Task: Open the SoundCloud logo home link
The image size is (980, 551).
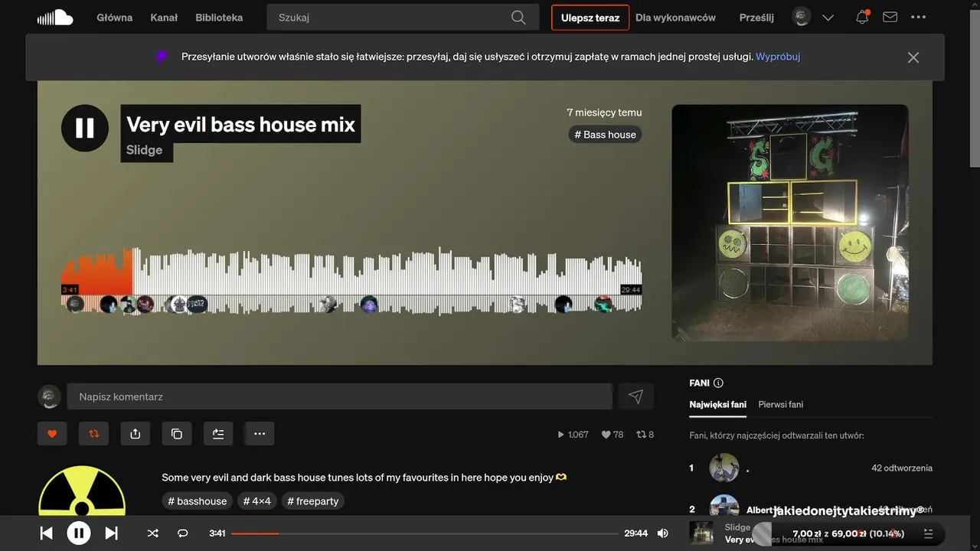Action: coord(55,18)
